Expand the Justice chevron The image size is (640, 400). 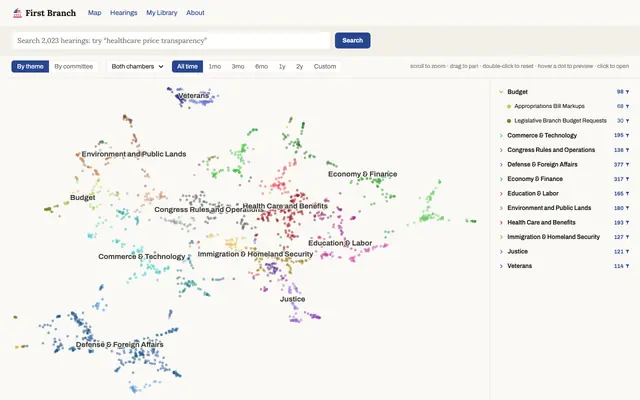pos(501,251)
